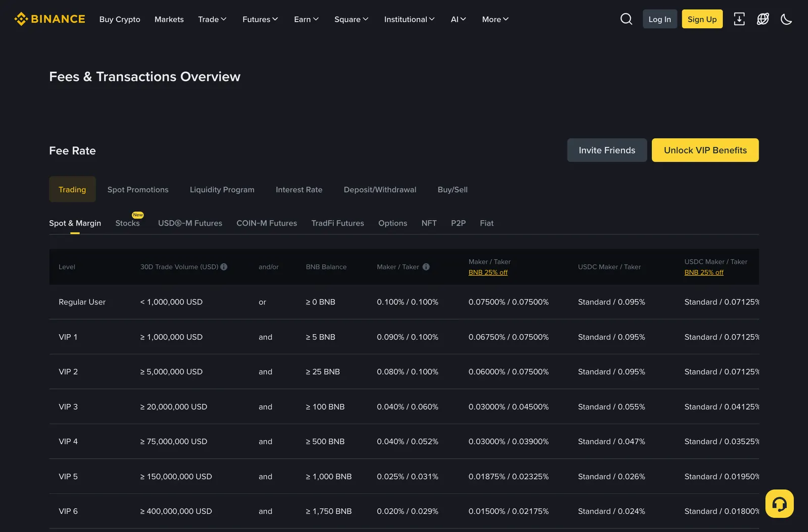Image resolution: width=808 pixels, height=532 pixels.
Task: Toggle dark mode moon icon
Action: [786, 19]
